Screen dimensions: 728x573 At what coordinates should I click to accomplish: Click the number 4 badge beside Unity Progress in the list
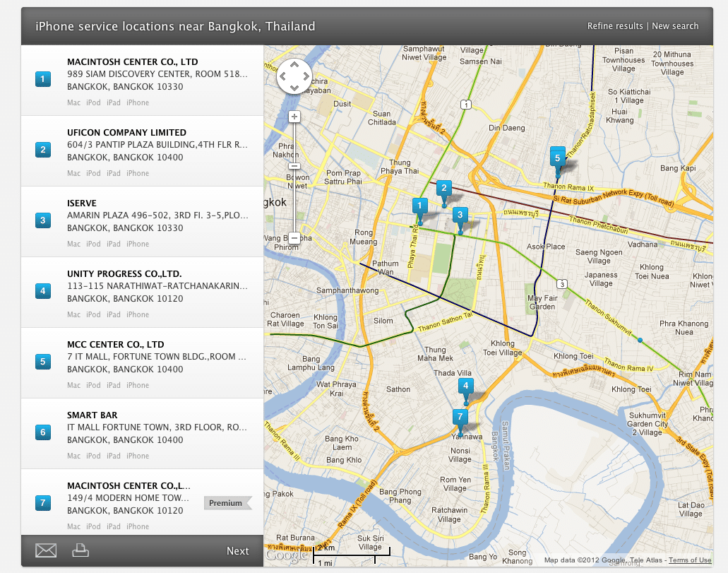click(x=42, y=291)
